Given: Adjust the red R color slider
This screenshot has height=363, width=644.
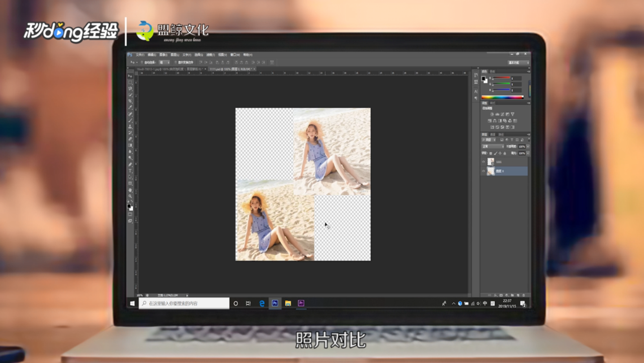Looking at the screenshot, I should 501,78.
